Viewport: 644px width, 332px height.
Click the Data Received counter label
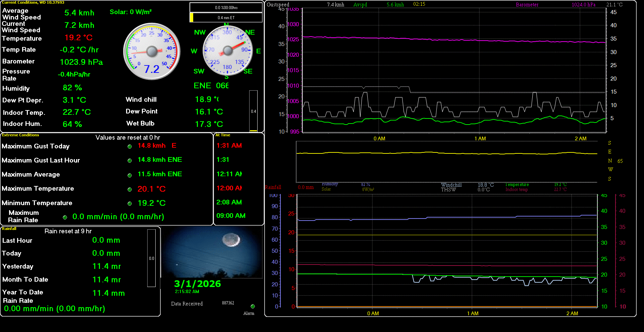coord(187,304)
